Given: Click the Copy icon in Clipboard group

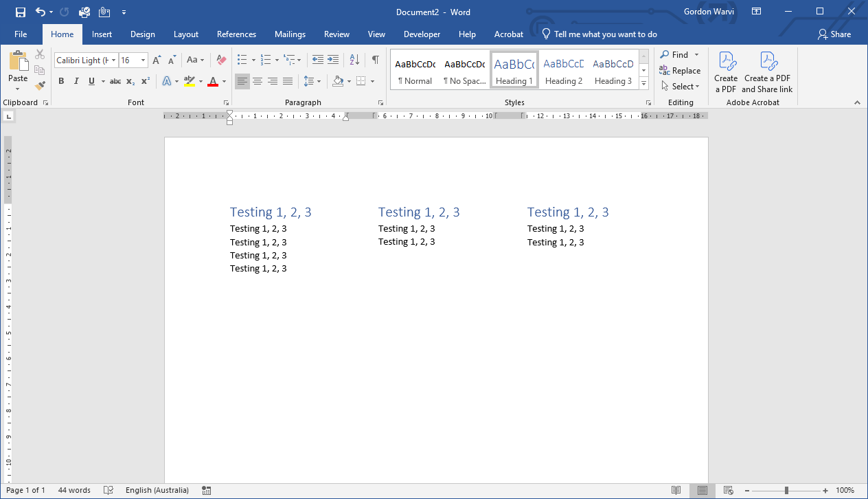Looking at the screenshot, I should pos(40,70).
